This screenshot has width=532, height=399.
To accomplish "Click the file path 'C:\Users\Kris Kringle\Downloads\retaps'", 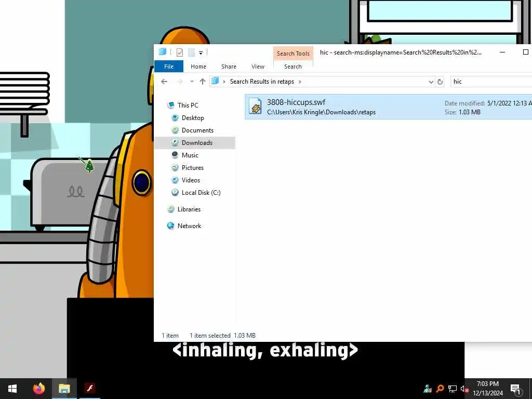I will 321,112.
